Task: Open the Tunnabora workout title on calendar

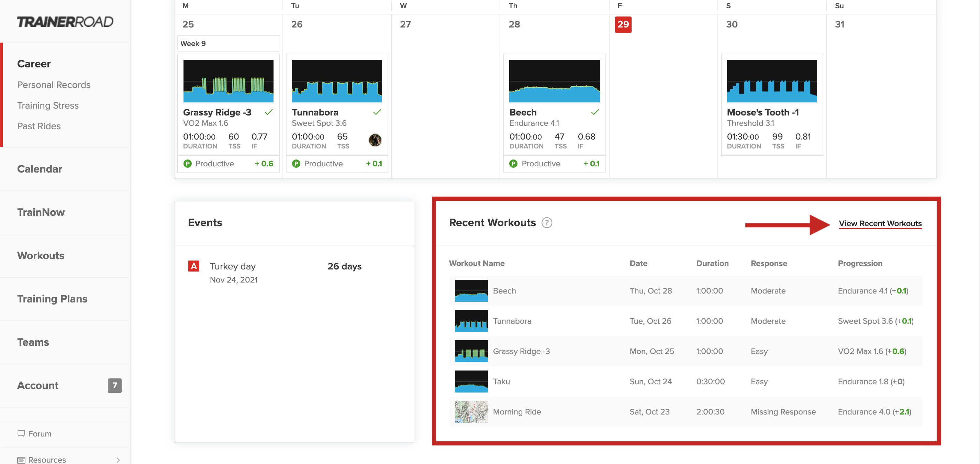Action: pyautogui.click(x=315, y=112)
